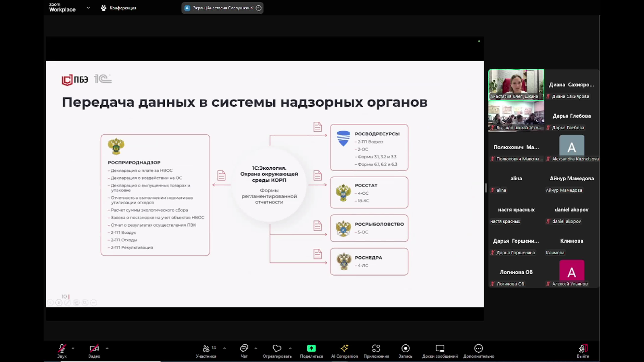Viewport: 644px width, 362px height.
Task: Click the Конференция meeting info item
Action: [119, 8]
